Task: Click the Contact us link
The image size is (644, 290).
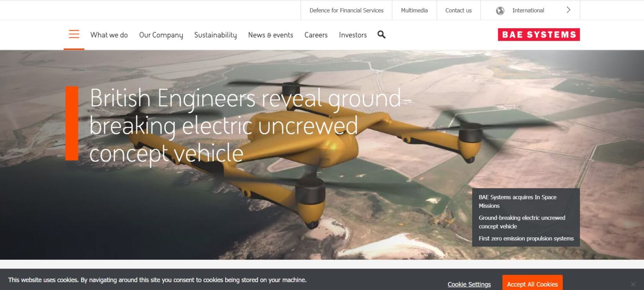Action: tap(458, 10)
